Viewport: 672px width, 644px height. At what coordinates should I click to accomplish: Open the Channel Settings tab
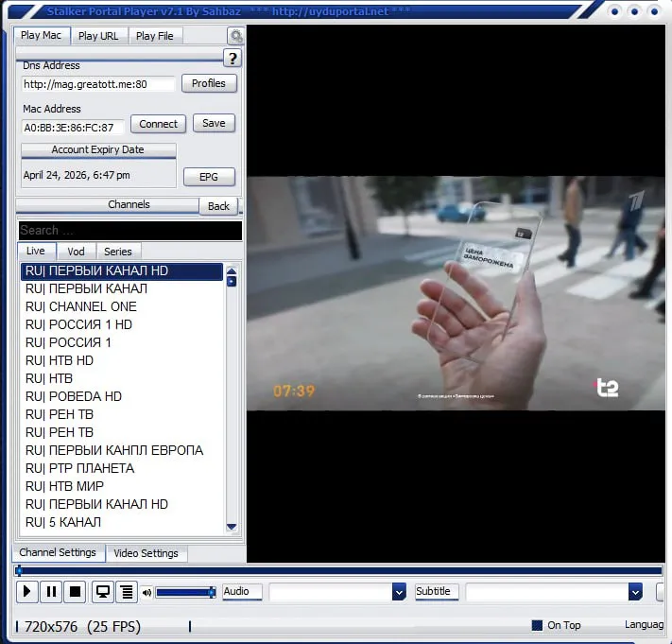[58, 552]
